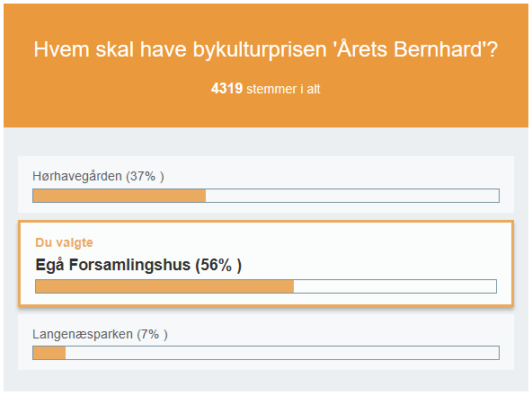Click the empty part of Hørhavegården progress bar

coord(352,196)
